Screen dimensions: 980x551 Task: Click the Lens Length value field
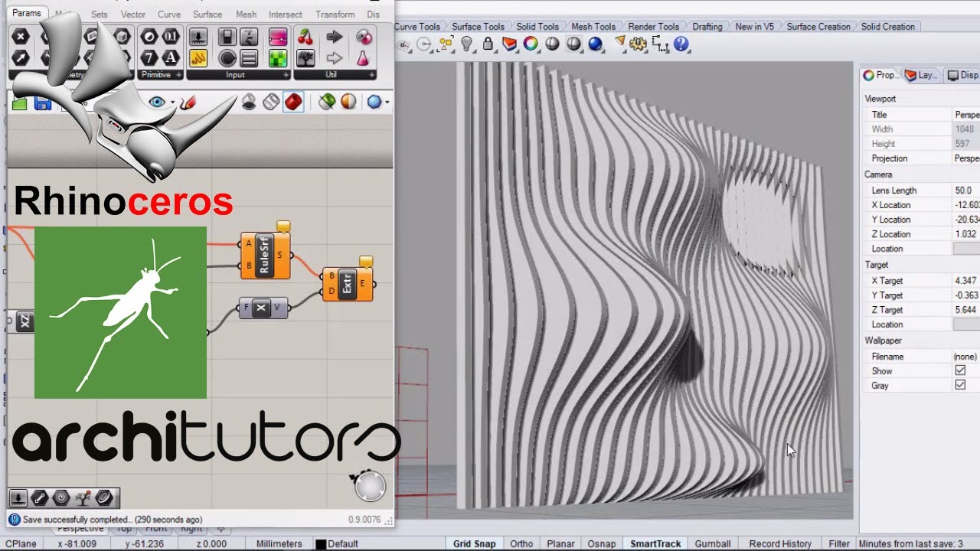click(x=966, y=191)
